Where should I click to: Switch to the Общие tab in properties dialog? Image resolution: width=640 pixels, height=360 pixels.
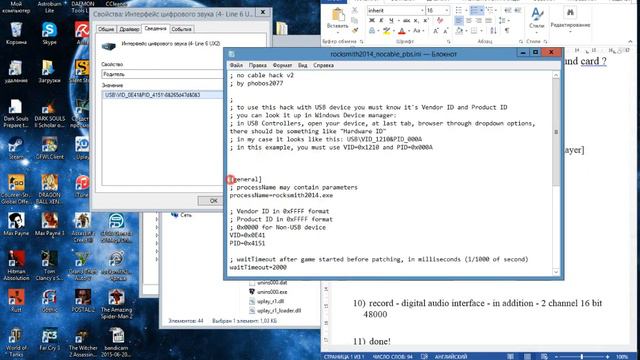click(x=106, y=29)
